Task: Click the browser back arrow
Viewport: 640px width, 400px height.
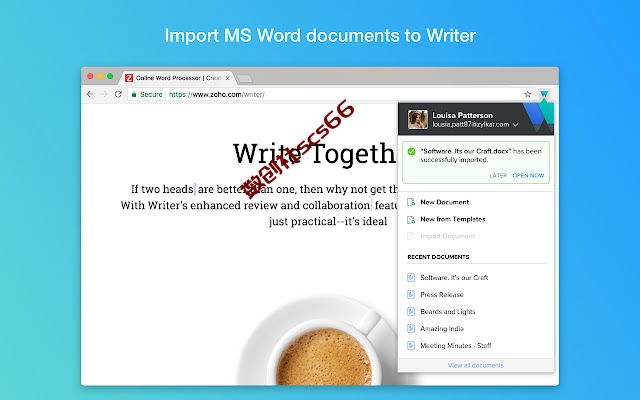Action: 90,94
